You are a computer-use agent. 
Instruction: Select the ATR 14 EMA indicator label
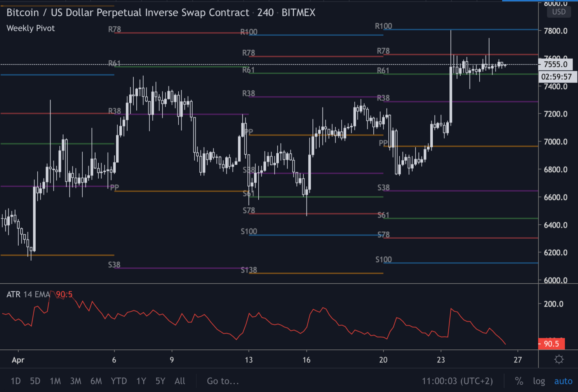[28, 294]
